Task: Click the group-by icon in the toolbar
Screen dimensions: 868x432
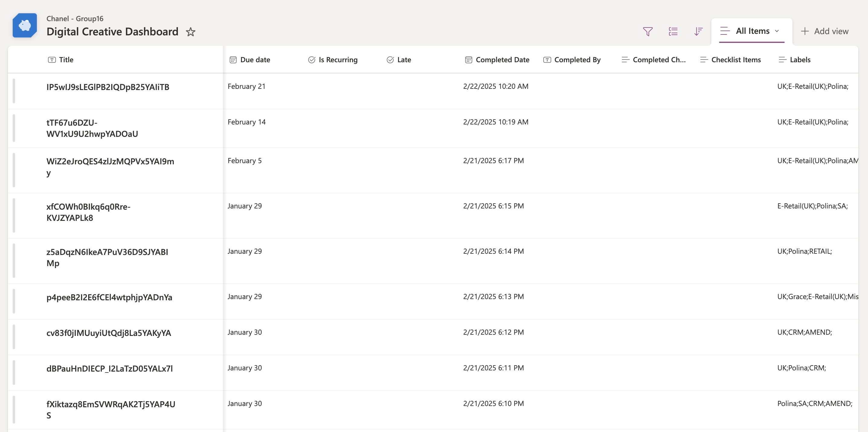Action: 673,31
